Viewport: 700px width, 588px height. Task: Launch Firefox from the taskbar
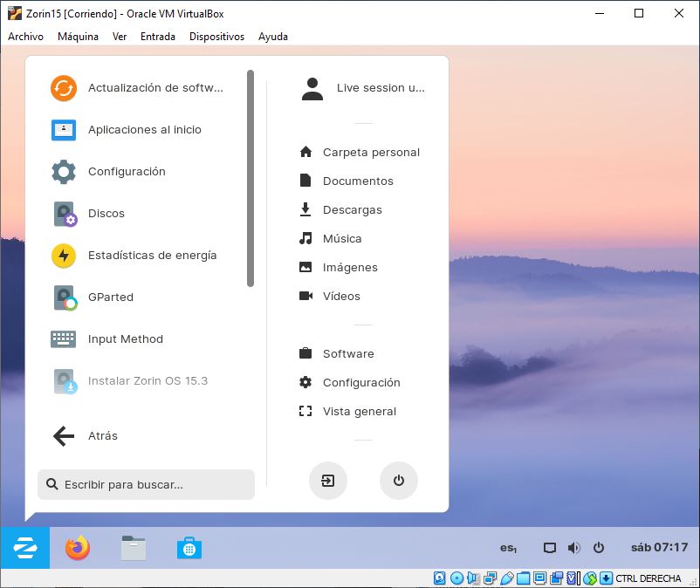[x=78, y=548]
